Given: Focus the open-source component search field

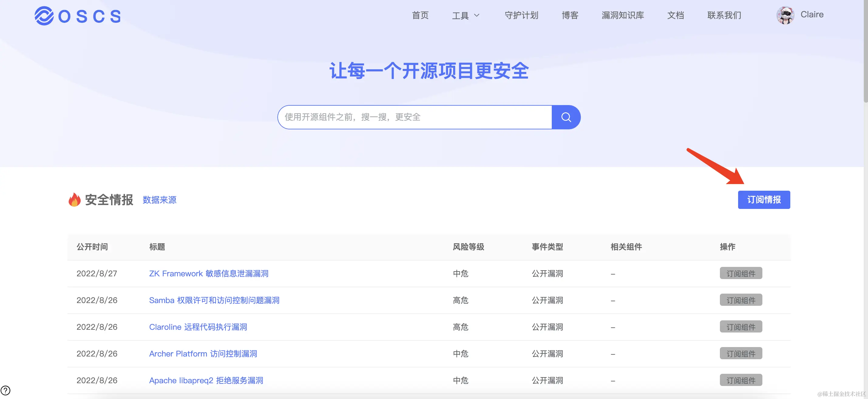Looking at the screenshot, I should (x=415, y=117).
